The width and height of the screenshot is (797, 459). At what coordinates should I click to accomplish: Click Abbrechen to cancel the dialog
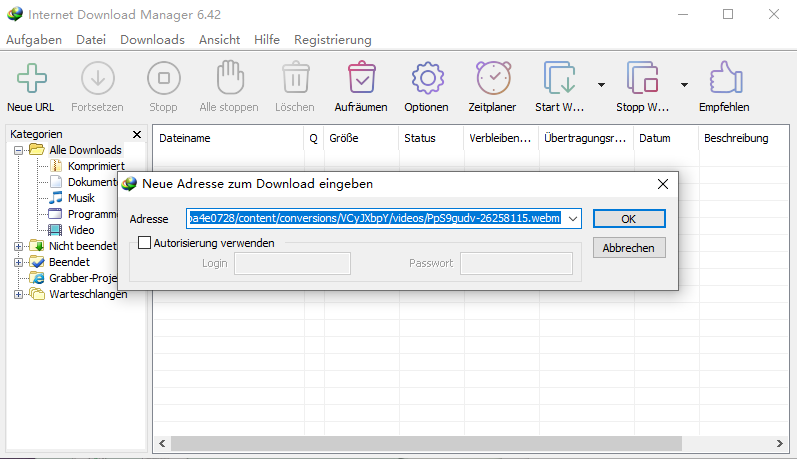pyautogui.click(x=629, y=248)
